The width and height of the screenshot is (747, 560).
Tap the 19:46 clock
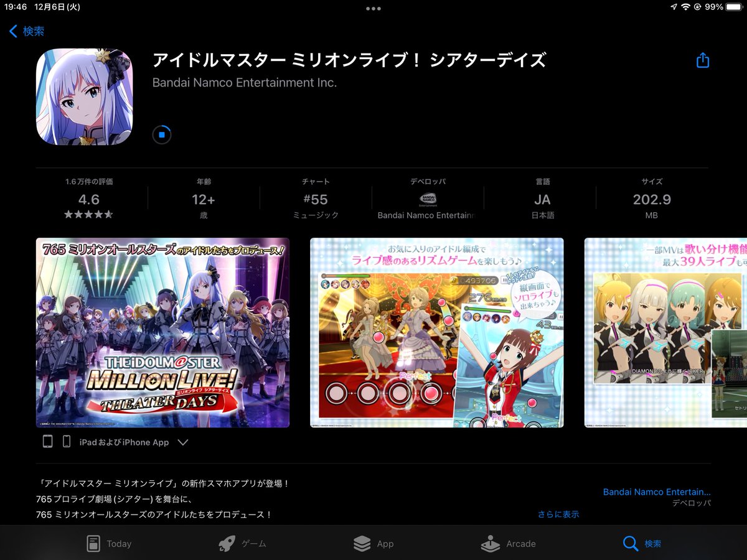[15, 7]
